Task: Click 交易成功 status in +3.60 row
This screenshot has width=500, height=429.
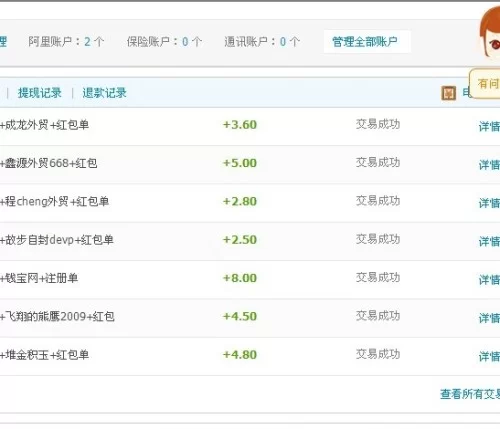Action: [x=378, y=124]
